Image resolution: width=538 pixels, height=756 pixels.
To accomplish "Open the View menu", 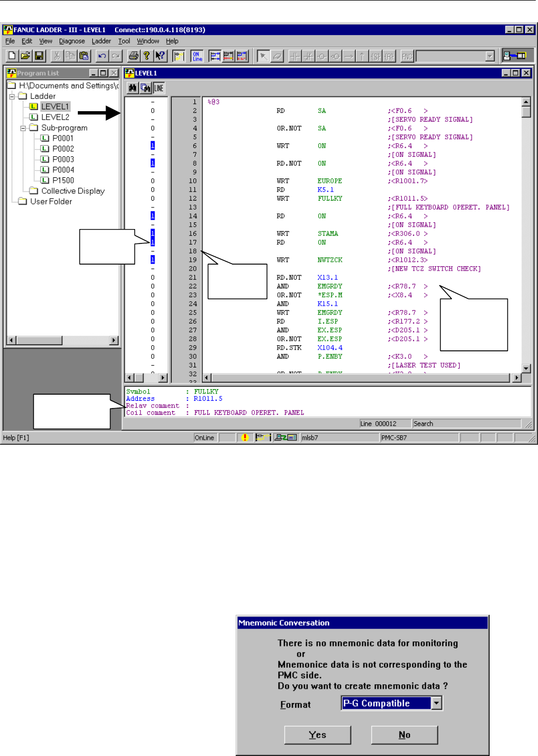I will click(x=46, y=41).
